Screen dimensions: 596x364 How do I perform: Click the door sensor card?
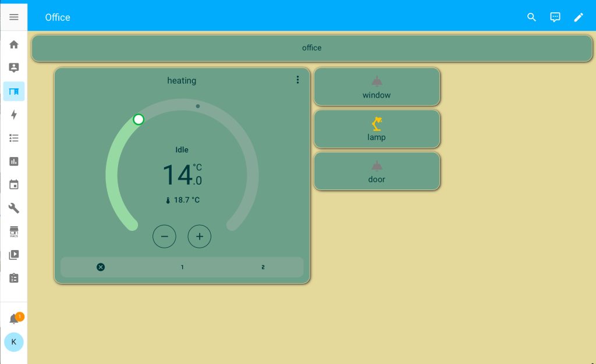tap(377, 172)
